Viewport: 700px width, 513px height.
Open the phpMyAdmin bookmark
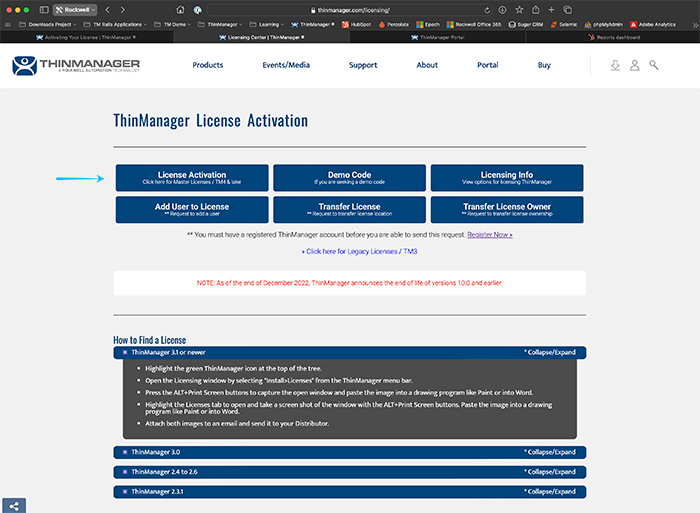tap(603, 25)
